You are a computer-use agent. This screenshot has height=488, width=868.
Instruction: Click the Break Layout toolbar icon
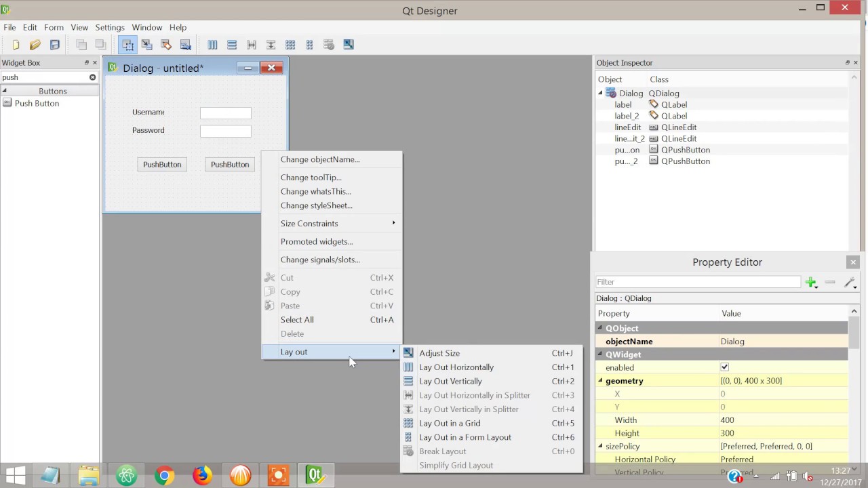(329, 45)
